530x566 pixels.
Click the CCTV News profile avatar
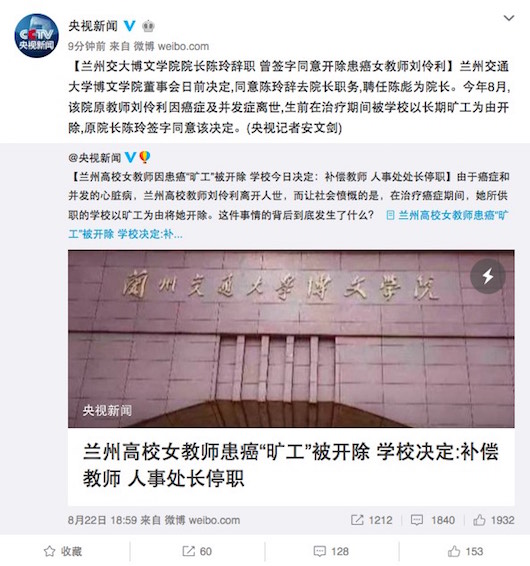(36, 35)
